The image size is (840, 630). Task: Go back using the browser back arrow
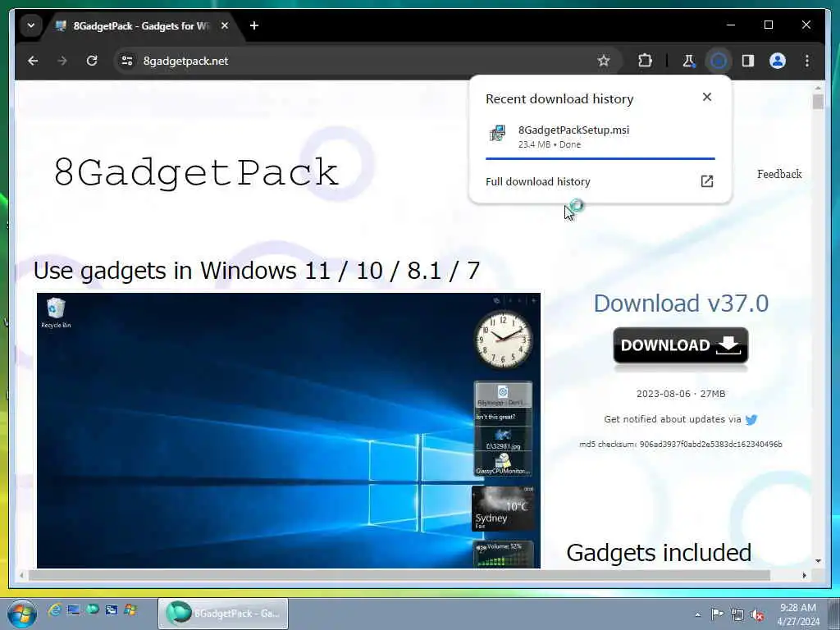click(33, 61)
